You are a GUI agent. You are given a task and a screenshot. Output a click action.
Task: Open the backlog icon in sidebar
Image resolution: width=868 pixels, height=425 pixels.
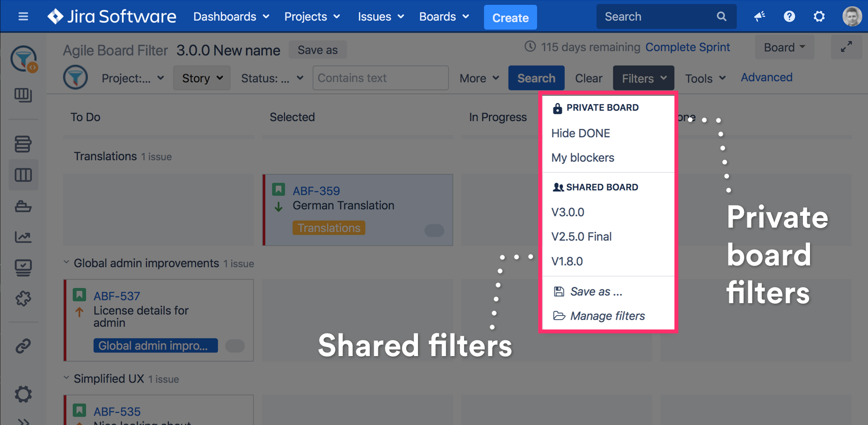pos(23,144)
